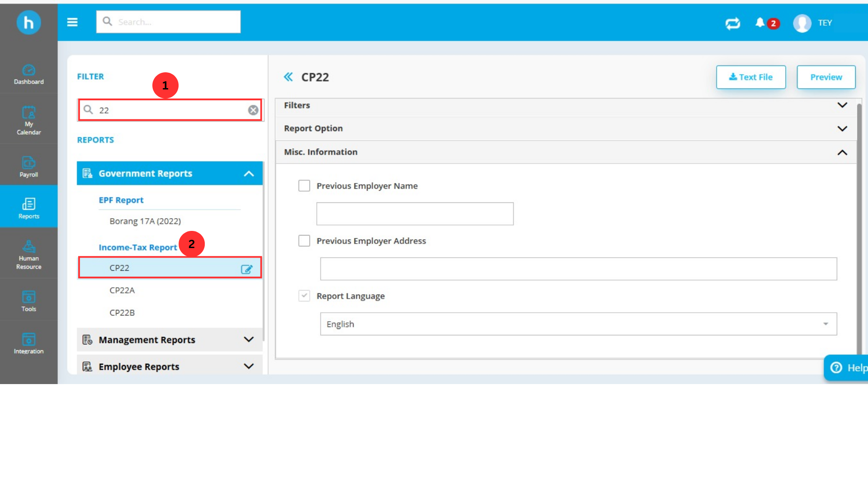Toggle the Report Language checkbox

(x=304, y=296)
